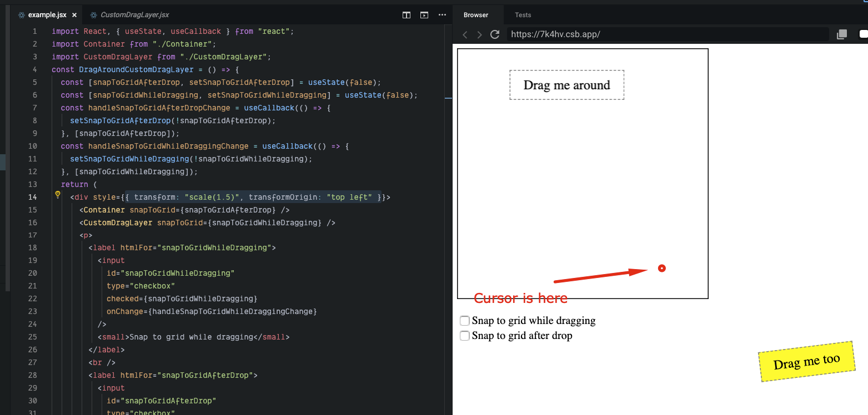Switch to the Tests tab
The image size is (868, 415).
(522, 15)
